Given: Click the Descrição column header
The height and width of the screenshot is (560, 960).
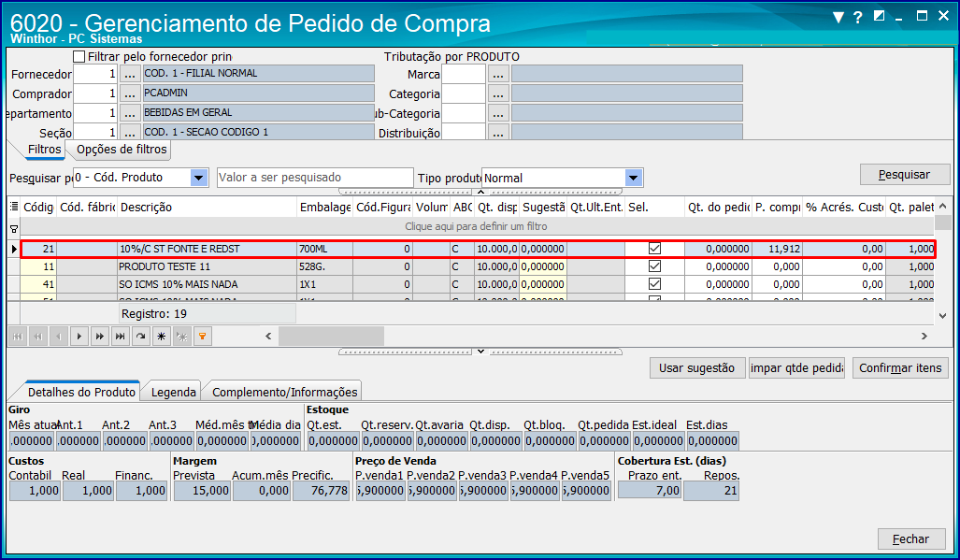Looking at the screenshot, I should (x=207, y=207).
